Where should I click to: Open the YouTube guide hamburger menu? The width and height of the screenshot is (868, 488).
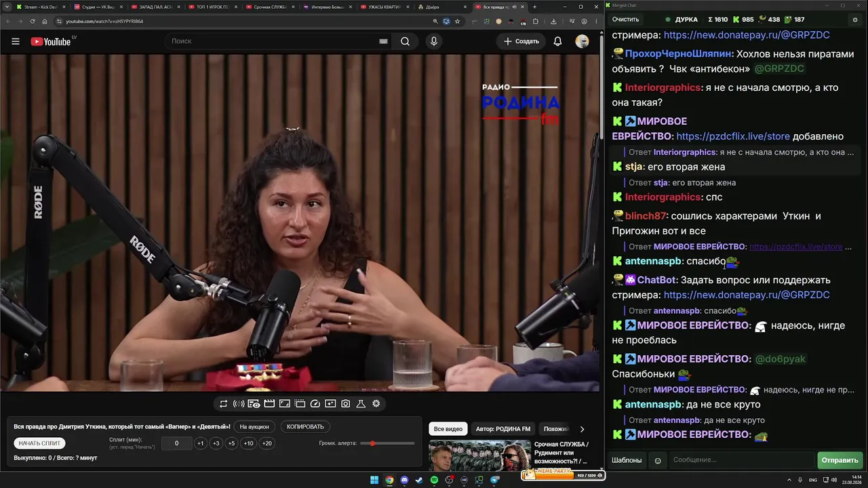16,41
